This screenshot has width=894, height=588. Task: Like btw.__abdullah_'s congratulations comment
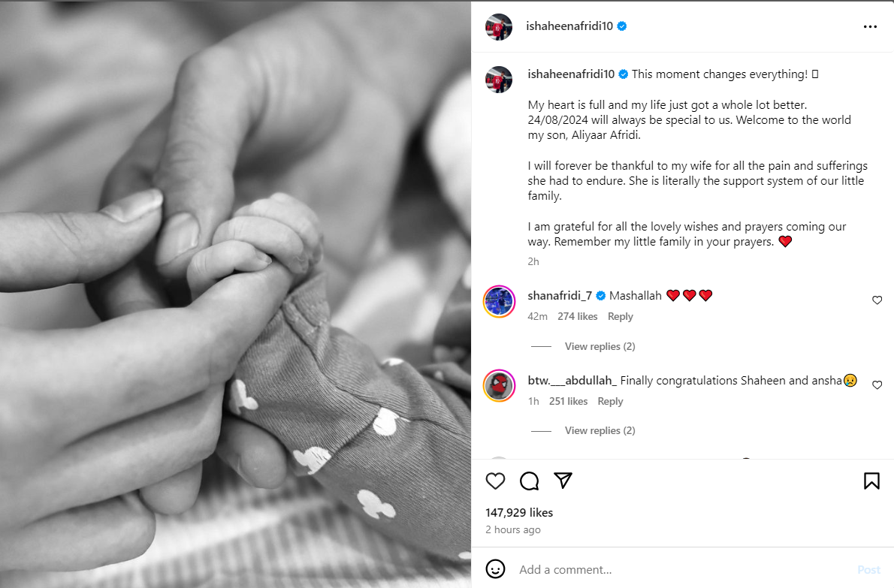click(x=877, y=385)
